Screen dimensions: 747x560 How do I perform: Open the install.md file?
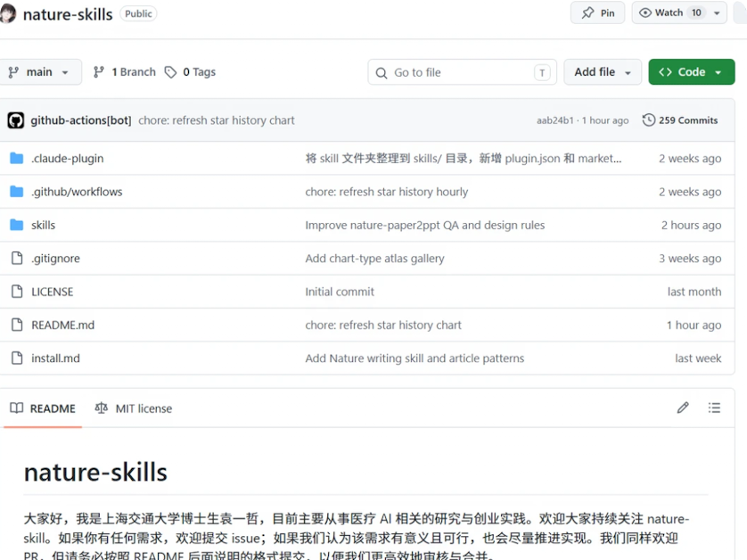(x=55, y=358)
